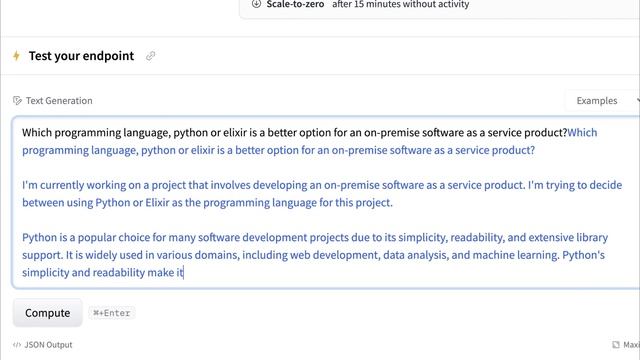Click 'after 15 minutes without activity' text
This screenshot has height=360, width=640.
[400, 4]
